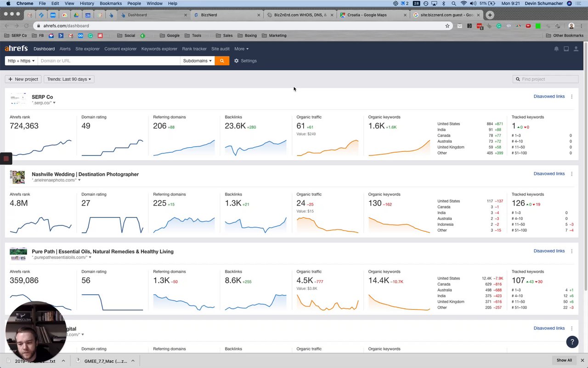Open Disavowed links for Pure Path

(x=549, y=251)
